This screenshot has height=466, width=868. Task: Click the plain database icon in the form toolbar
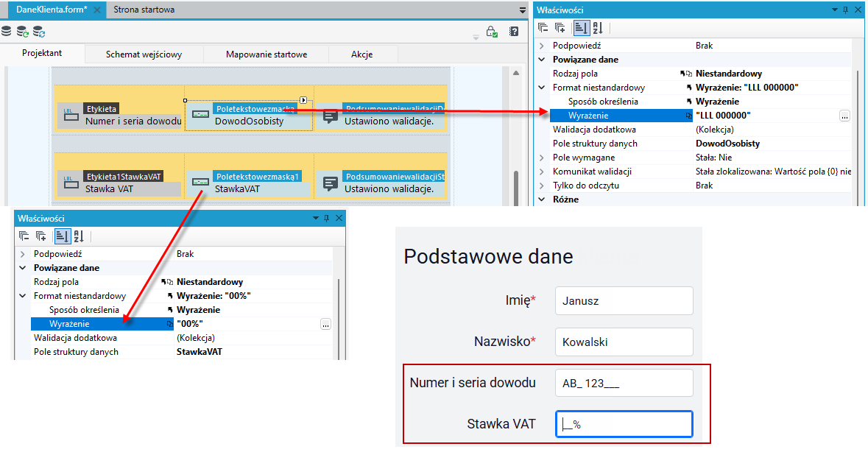[x=6, y=31]
